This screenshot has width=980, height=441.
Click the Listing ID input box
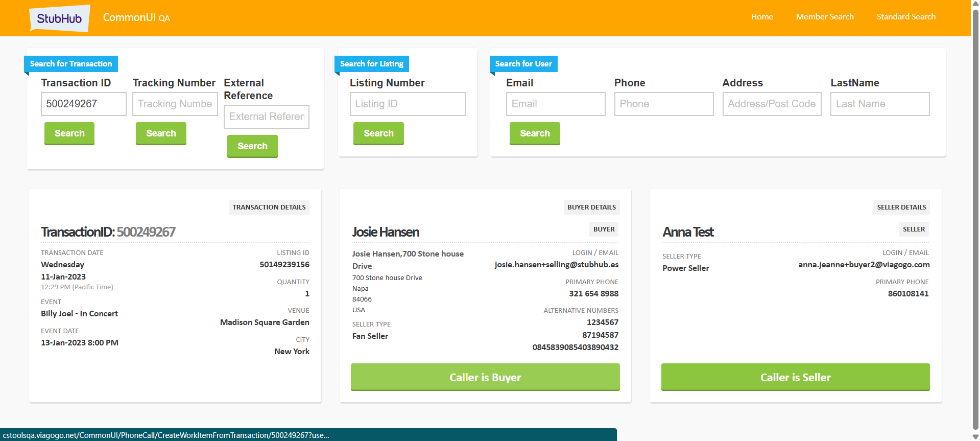click(x=407, y=104)
